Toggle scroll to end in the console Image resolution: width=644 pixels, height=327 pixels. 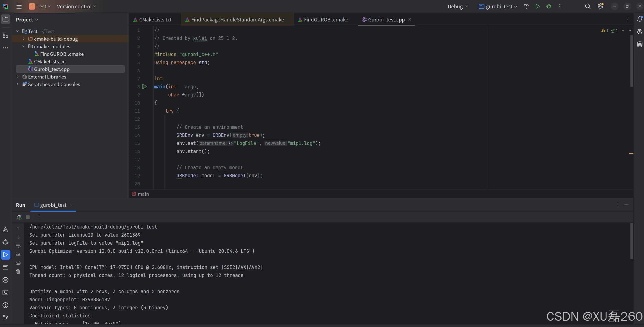point(18,254)
